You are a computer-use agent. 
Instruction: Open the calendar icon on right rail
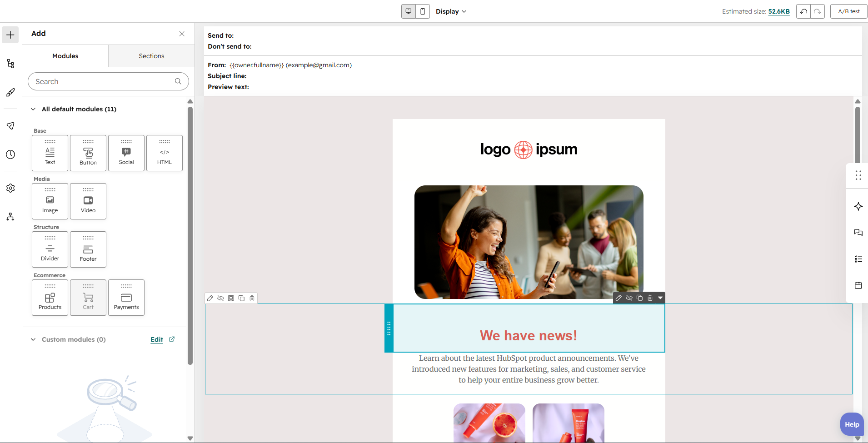pyautogui.click(x=858, y=285)
